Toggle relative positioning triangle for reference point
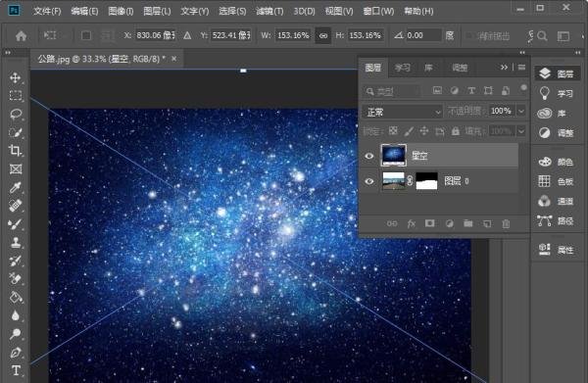The width and height of the screenshot is (588, 383). point(187,35)
